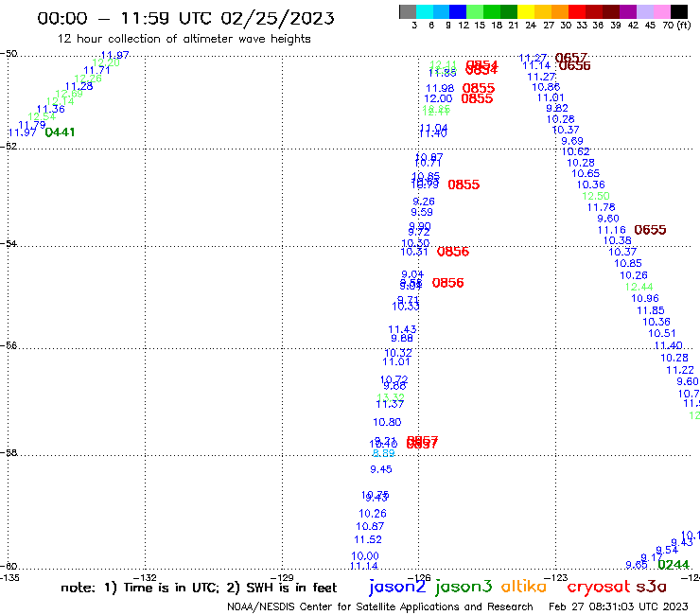This screenshot has height=615, width=700.
Task: Click the green 0441 time stamp
Action: [x=60, y=132]
